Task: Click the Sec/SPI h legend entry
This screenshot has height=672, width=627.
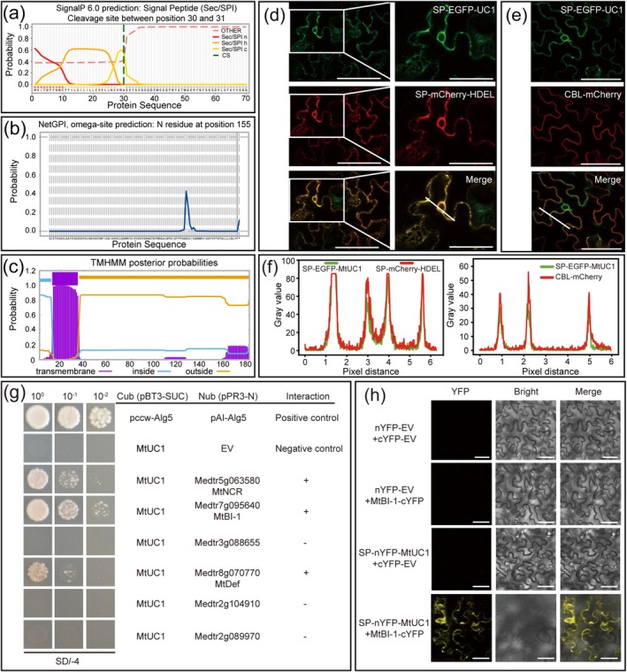Action: [x=228, y=42]
